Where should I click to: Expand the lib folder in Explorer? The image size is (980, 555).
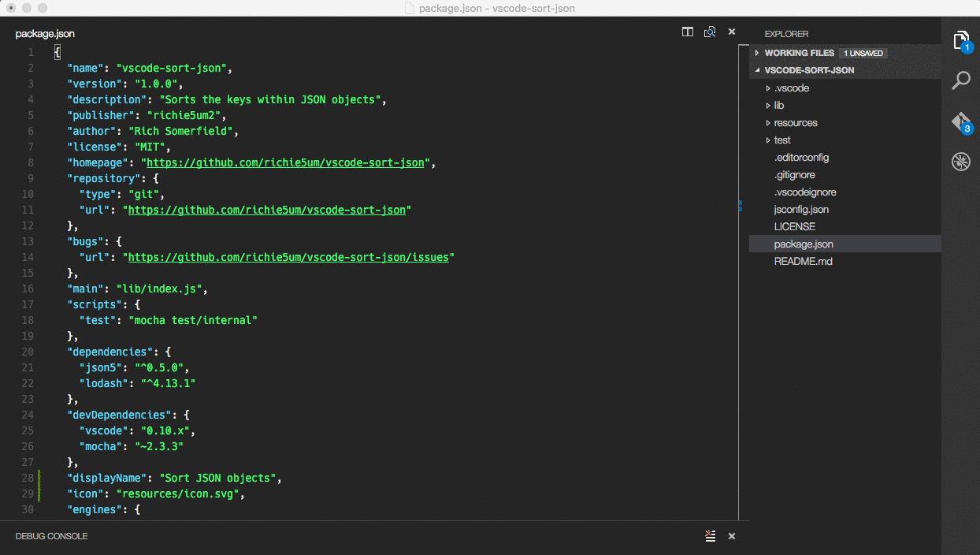[x=778, y=105]
